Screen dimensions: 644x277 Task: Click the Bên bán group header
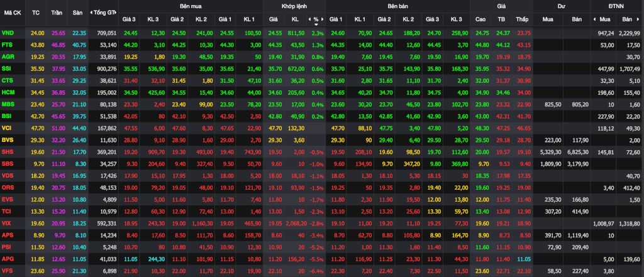[397, 6]
